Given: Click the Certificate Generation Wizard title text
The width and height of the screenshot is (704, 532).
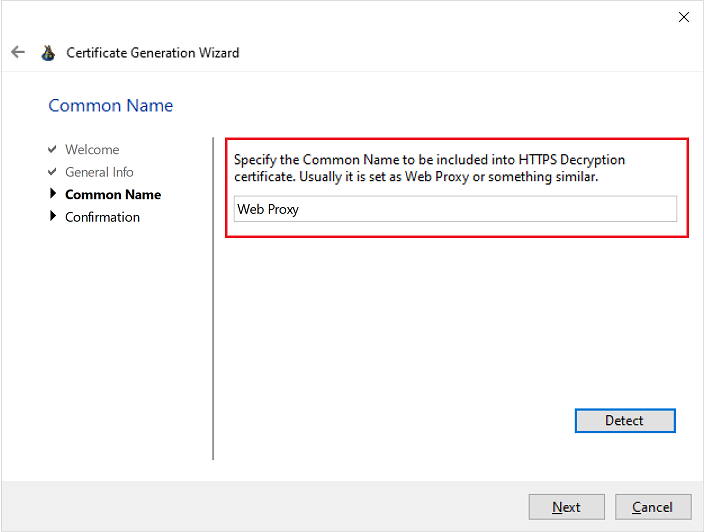Looking at the screenshot, I should point(153,53).
